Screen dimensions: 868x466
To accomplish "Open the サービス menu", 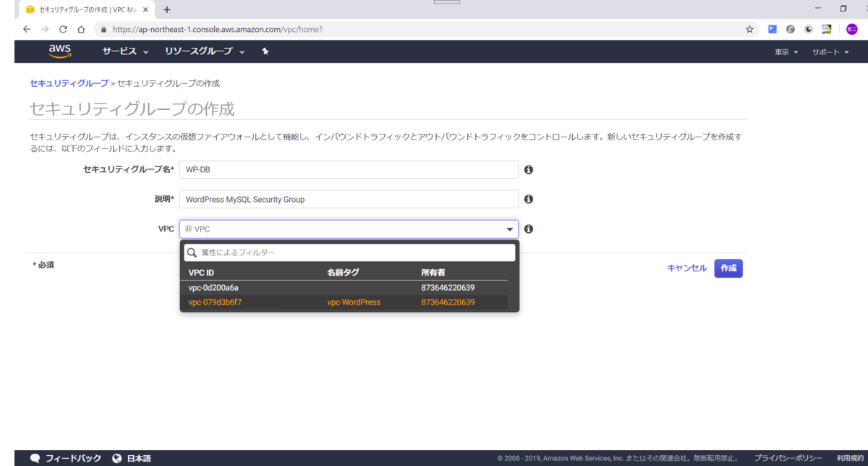I will point(122,51).
